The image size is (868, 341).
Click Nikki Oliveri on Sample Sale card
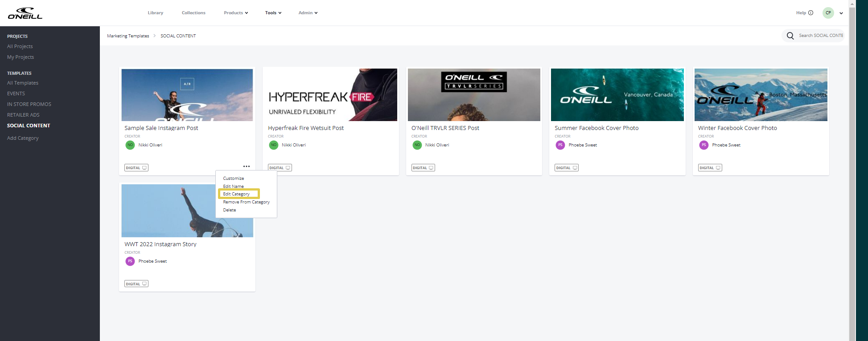coord(150,145)
